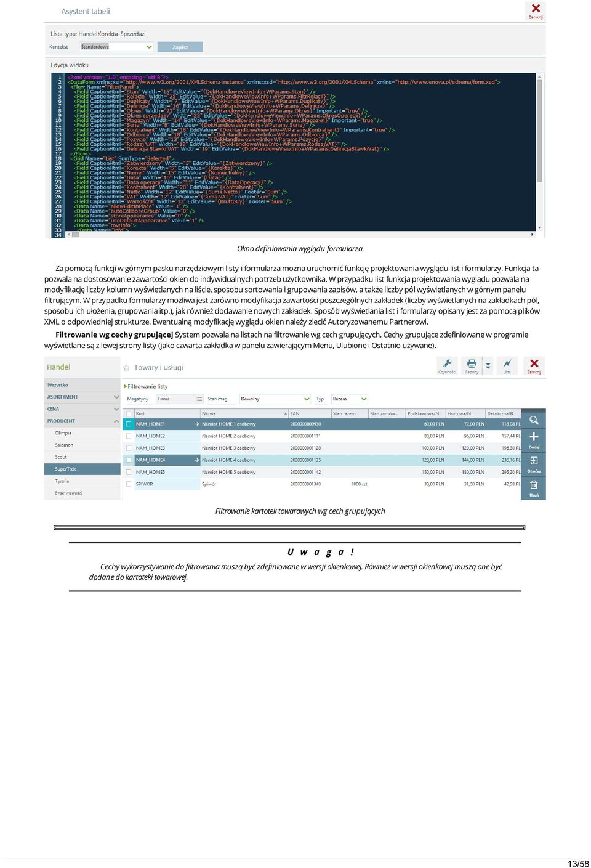The image size is (591, 868).
Task: Click the scroll-right arrow of the XML editor
Action: click(x=533, y=235)
